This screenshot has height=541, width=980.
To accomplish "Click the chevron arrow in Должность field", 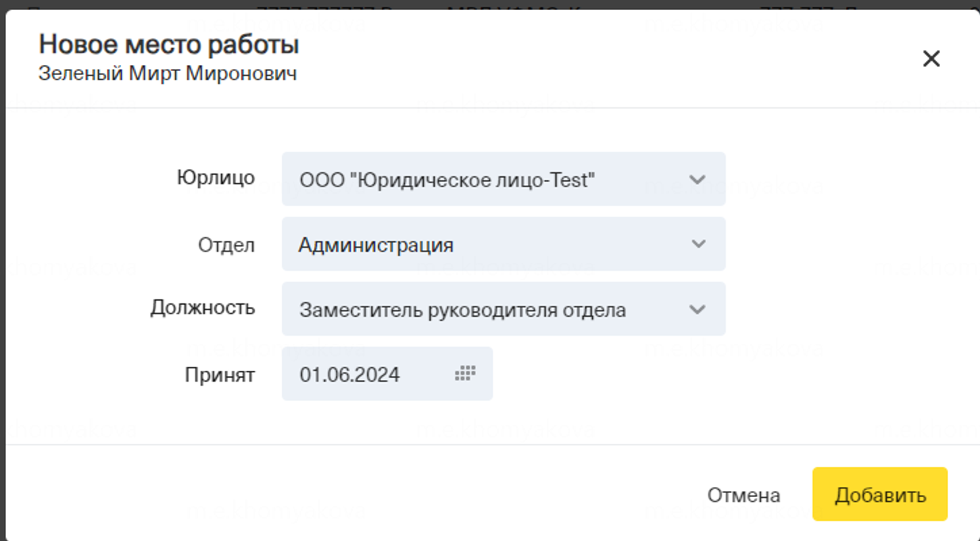I will [x=697, y=309].
